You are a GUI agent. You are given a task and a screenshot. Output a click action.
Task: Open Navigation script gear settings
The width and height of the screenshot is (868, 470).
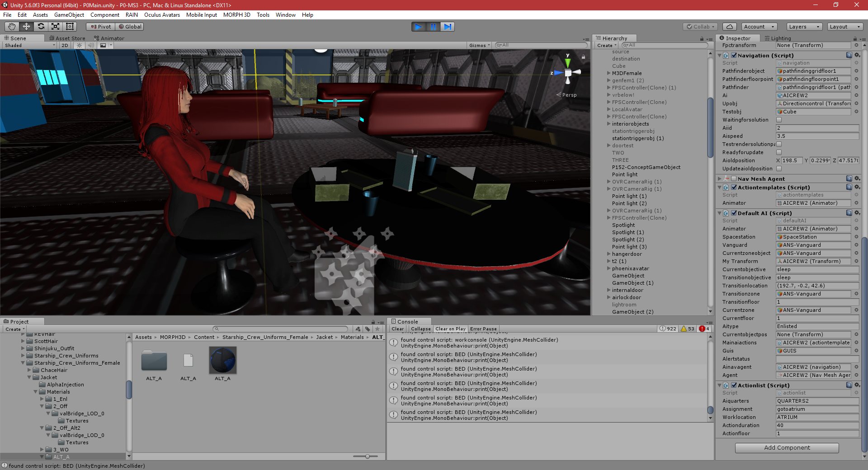[857, 55]
